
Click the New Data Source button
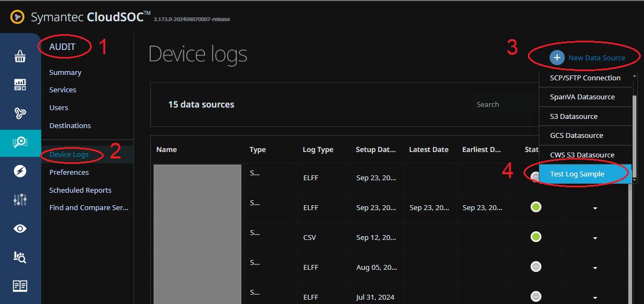tap(588, 58)
